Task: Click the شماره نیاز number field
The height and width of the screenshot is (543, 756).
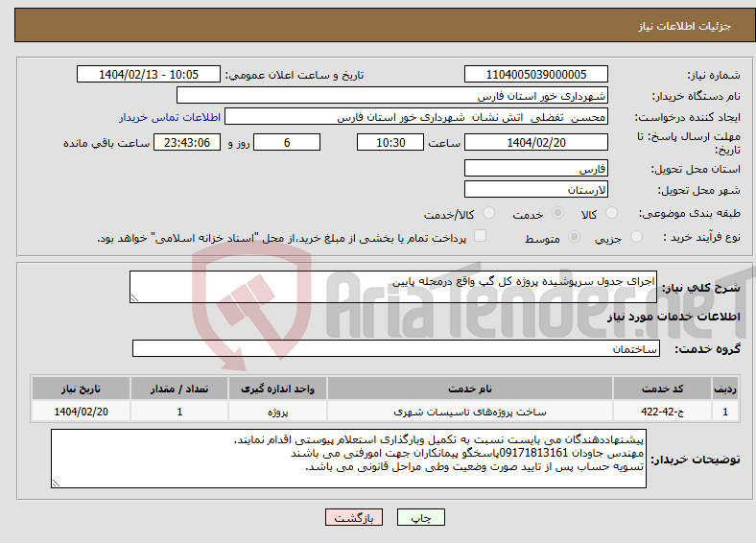Action: 536,74
